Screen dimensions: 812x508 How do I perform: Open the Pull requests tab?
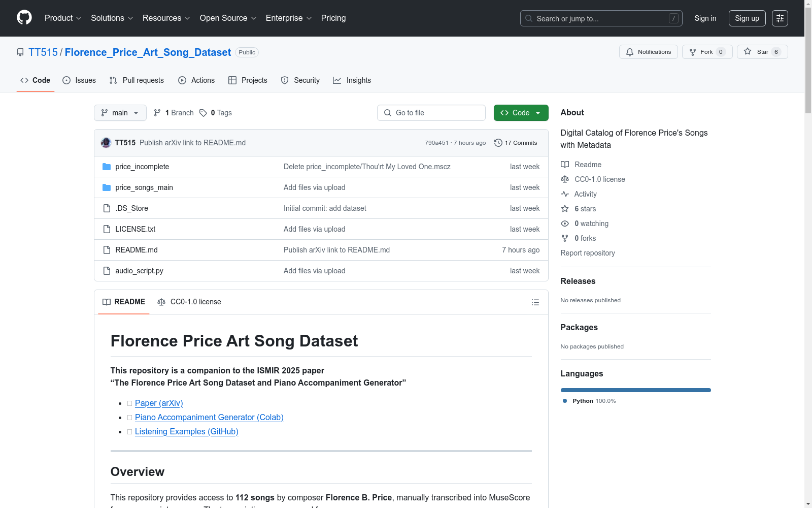coord(137,80)
